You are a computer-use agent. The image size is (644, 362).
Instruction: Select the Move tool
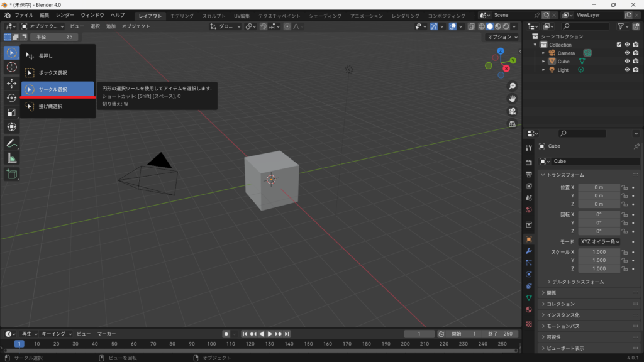pos(11,84)
